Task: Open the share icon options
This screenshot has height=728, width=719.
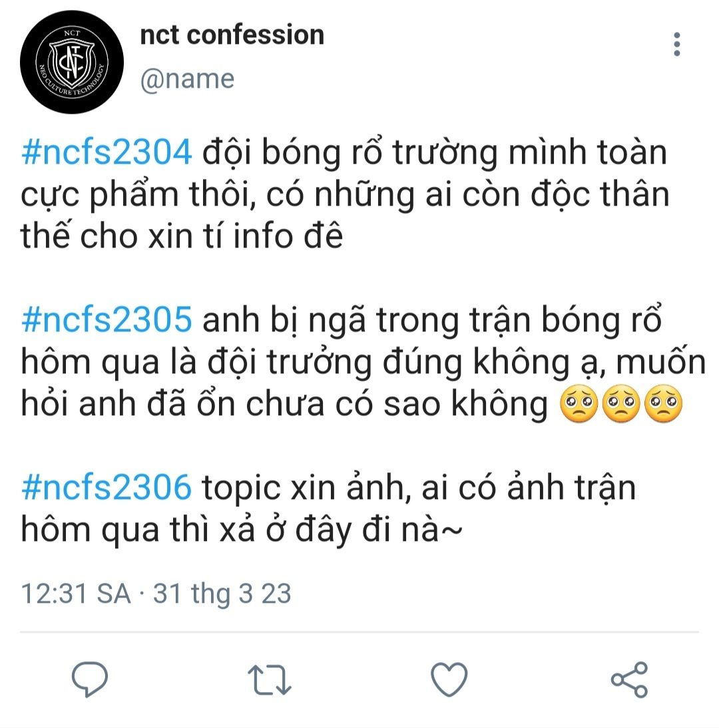Action: coord(629,679)
